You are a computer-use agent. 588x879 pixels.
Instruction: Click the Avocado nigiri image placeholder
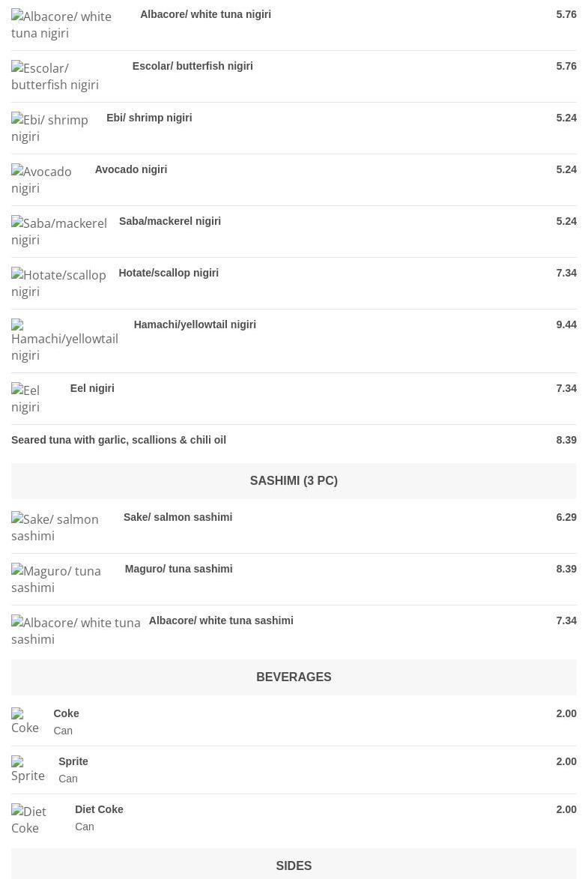(x=41, y=179)
